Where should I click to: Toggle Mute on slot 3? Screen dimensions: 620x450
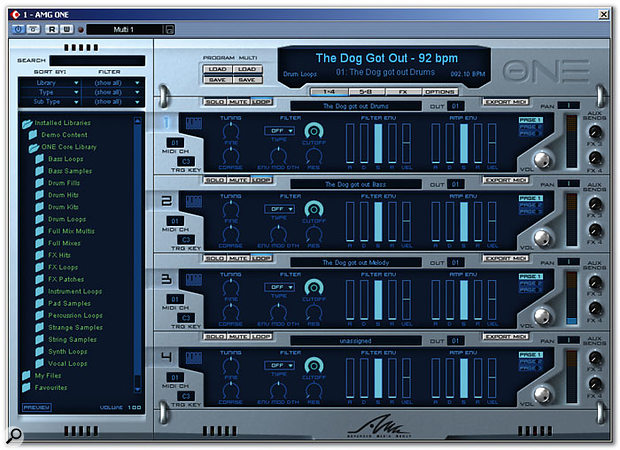pos(238,258)
